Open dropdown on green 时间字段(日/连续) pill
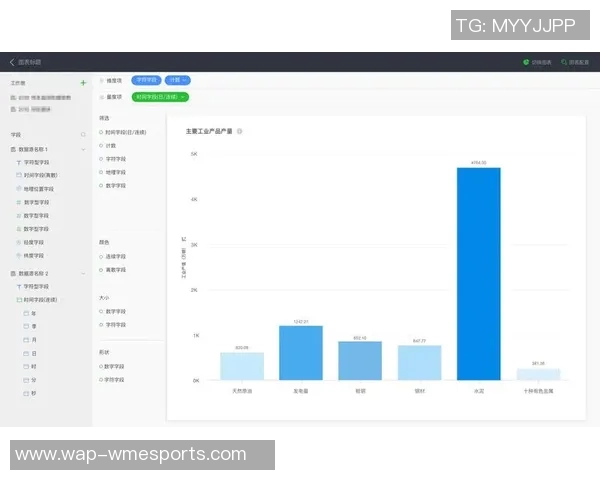 [183, 97]
